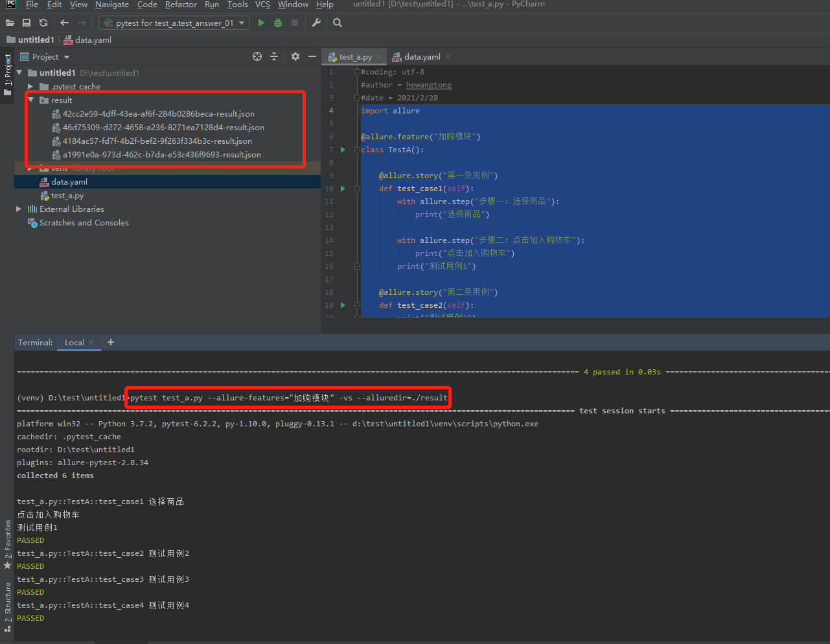Click 'hewangtong' author name in editor
The height and width of the screenshot is (644, 830).
click(429, 85)
